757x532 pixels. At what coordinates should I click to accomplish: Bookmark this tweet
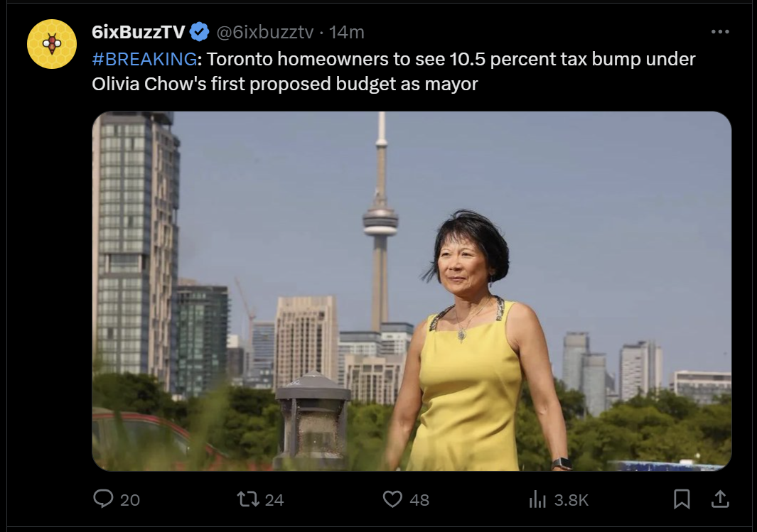pos(682,499)
